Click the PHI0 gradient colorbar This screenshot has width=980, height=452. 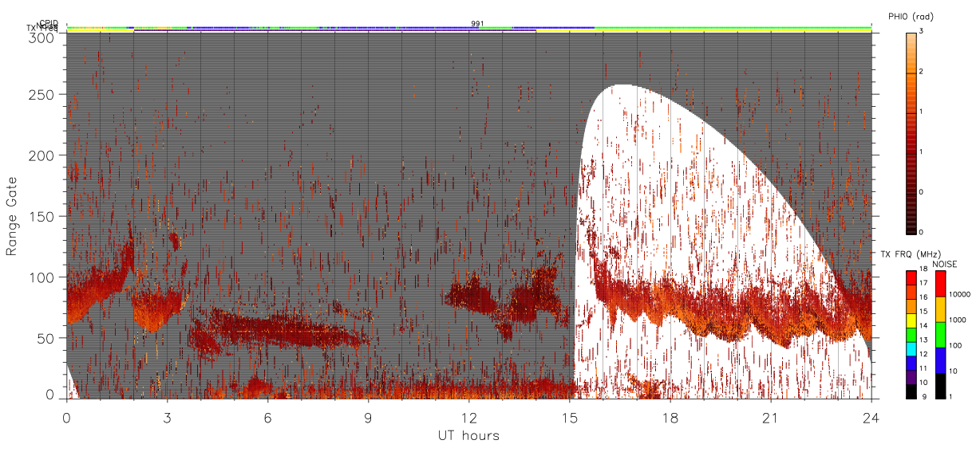click(x=911, y=132)
